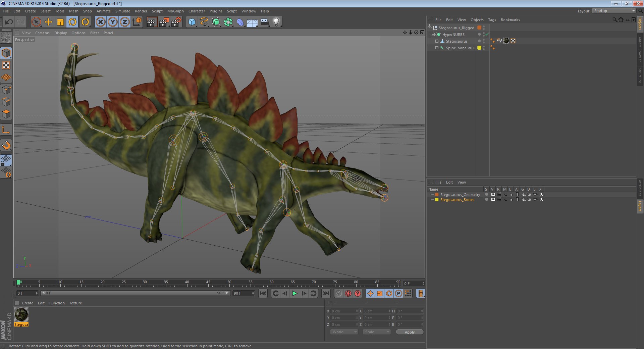644x349 pixels.
Task: Click the Apply button
Action: [410, 332]
